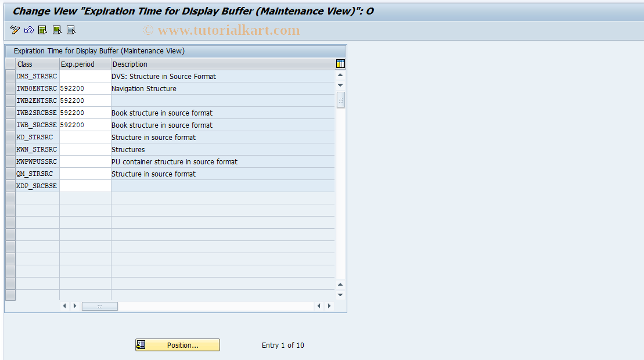Click Exp.period field for XDP_SRCBSE
This screenshot has height=360, width=644.
coord(85,186)
